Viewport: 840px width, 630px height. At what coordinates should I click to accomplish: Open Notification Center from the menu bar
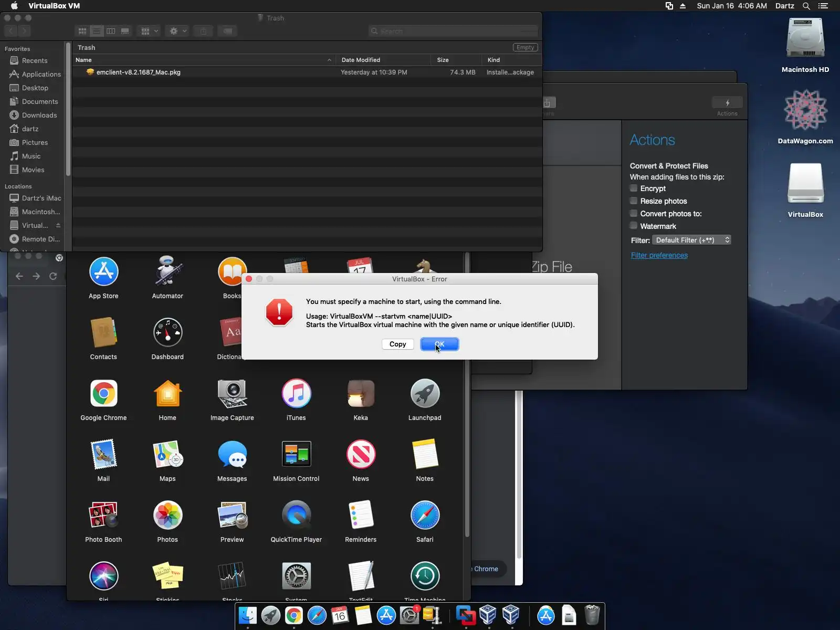pos(823,6)
